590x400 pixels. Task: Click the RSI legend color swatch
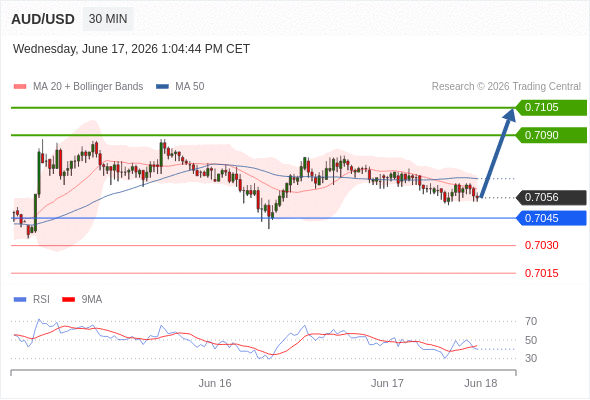tap(20, 300)
